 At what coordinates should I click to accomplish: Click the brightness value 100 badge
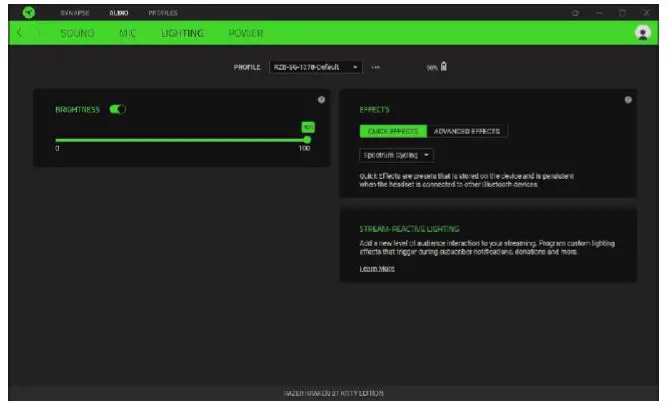coord(308,127)
